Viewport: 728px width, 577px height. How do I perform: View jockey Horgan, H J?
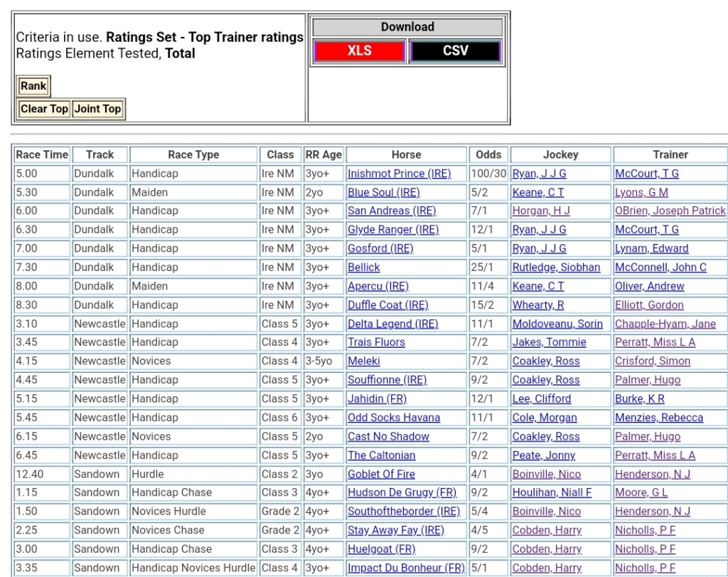point(541,211)
